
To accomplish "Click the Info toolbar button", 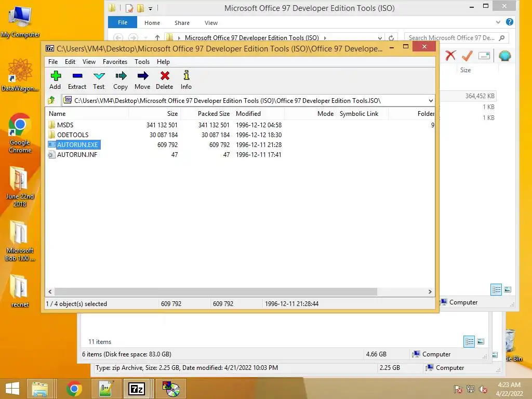I will coord(186,81).
